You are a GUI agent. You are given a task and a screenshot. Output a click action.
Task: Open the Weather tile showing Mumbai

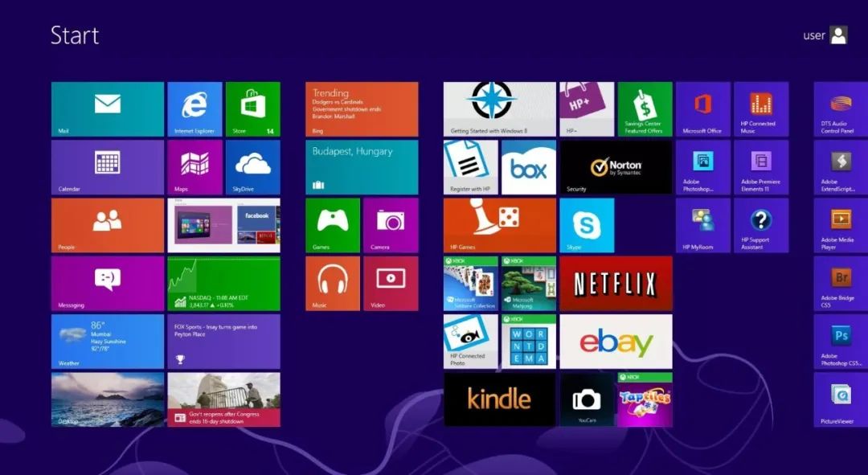click(108, 342)
